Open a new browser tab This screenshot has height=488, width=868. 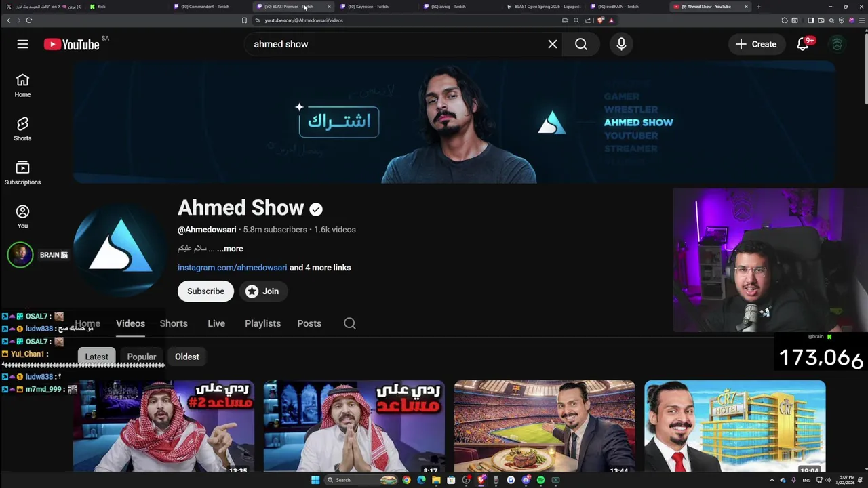[758, 7]
